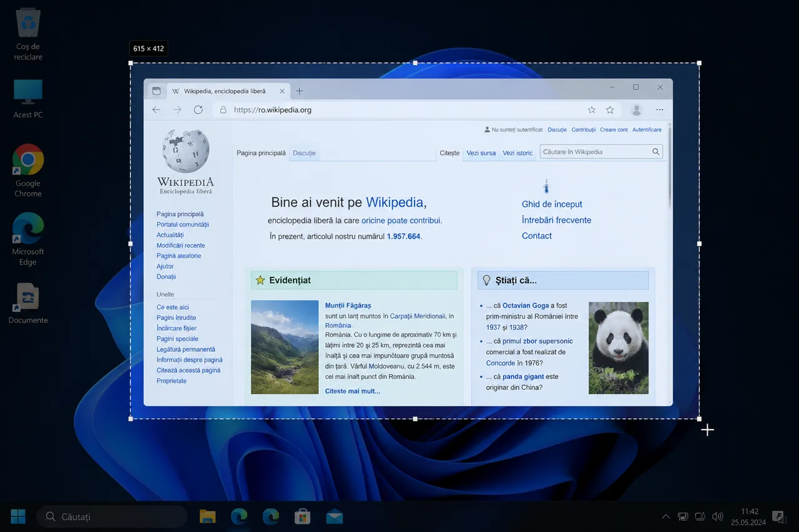
Task: Open the Mail app in taskbar
Action: pos(335,516)
